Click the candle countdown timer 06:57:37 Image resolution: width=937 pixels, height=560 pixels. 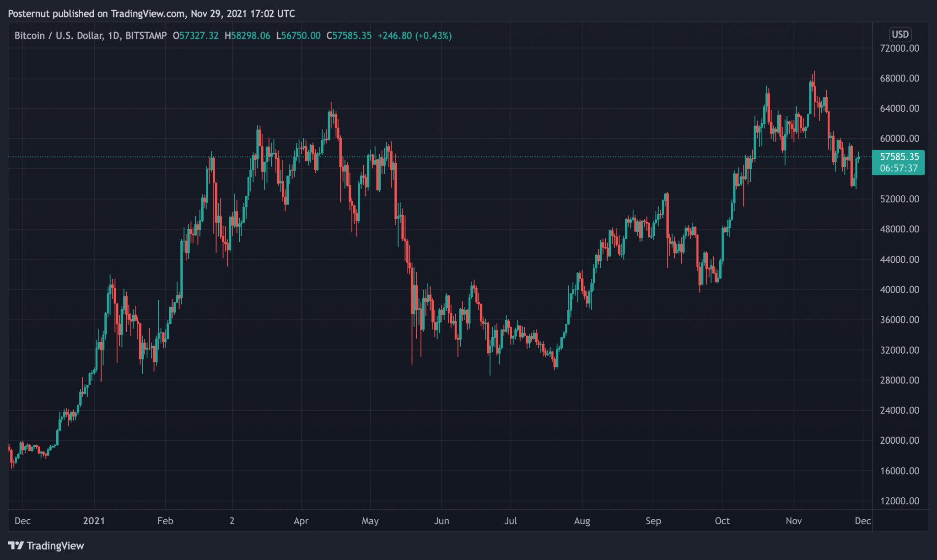point(899,168)
